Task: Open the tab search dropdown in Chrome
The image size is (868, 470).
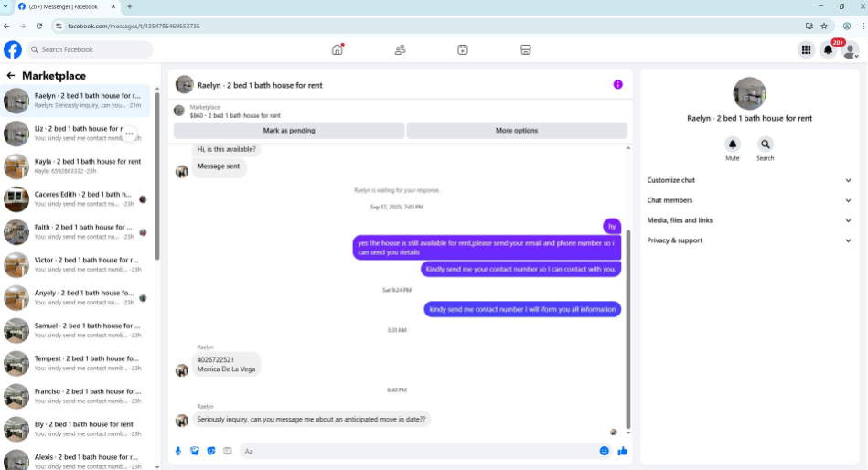Action: (x=5, y=6)
